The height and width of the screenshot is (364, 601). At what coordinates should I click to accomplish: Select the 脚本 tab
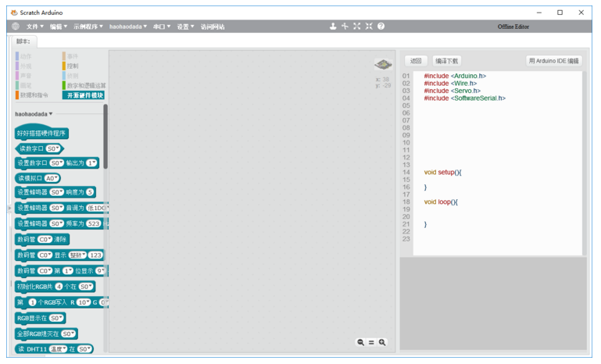pos(23,41)
